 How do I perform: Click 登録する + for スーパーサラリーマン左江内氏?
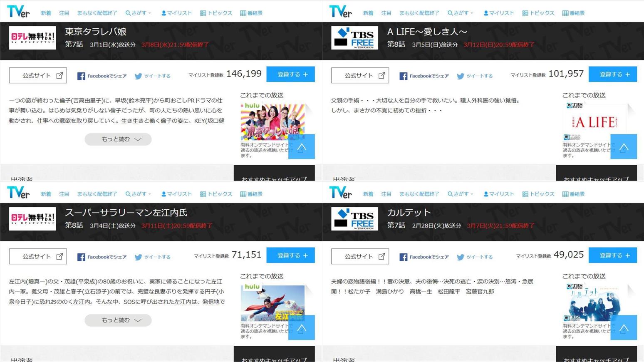click(290, 255)
